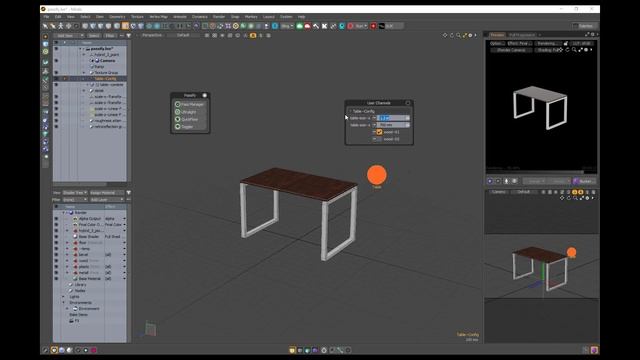640x360 pixels.
Task: Toggle visibility of the Table-Config item
Action: tap(56, 78)
